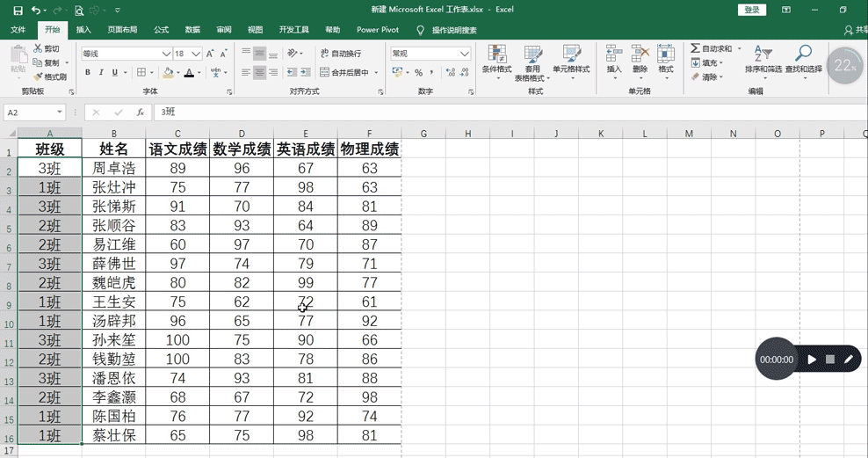Click Increase Decimal icon

(x=451, y=72)
